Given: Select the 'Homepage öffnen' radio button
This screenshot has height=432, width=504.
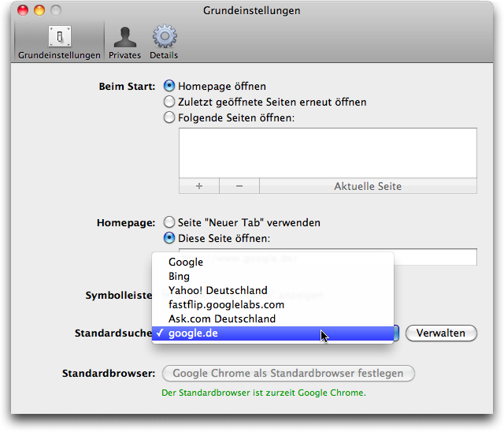Looking at the screenshot, I should (169, 86).
